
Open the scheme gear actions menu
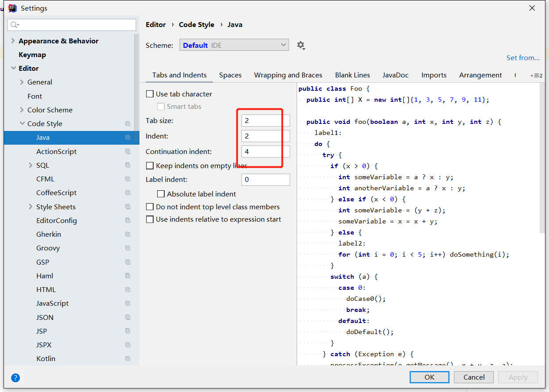click(x=301, y=45)
